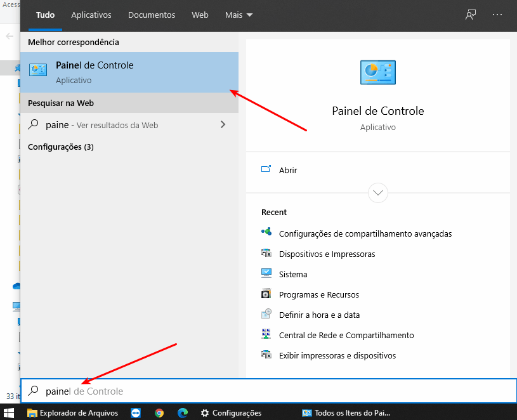Select the Tudo search tab

coord(45,15)
